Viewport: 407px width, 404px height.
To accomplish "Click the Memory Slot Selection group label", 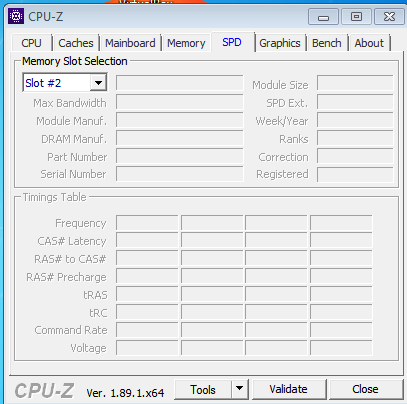I will pyautogui.click(x=75, y=61).
